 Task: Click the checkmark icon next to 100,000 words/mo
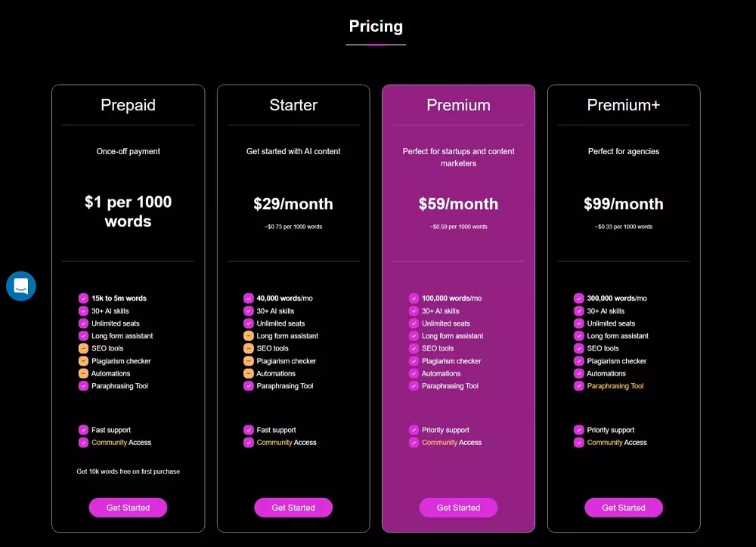tap(414, 298)
